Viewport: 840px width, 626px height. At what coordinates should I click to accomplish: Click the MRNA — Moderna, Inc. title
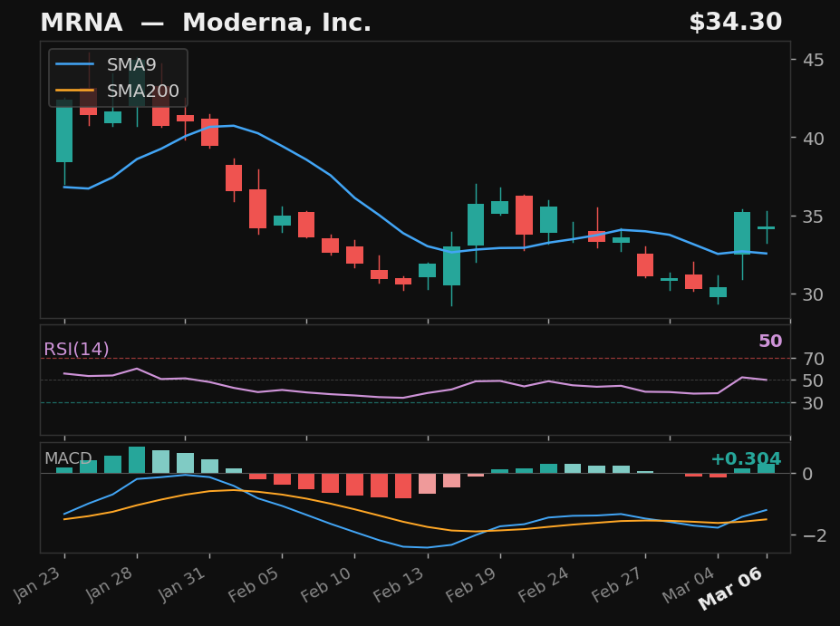[x=206, y=23]
